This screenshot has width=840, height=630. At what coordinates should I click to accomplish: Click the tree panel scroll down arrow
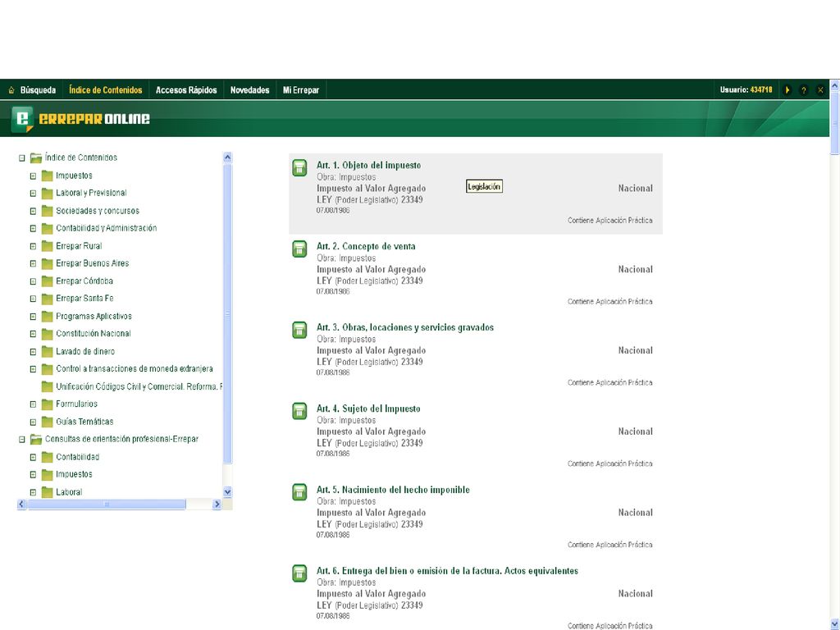coord(227,492)
